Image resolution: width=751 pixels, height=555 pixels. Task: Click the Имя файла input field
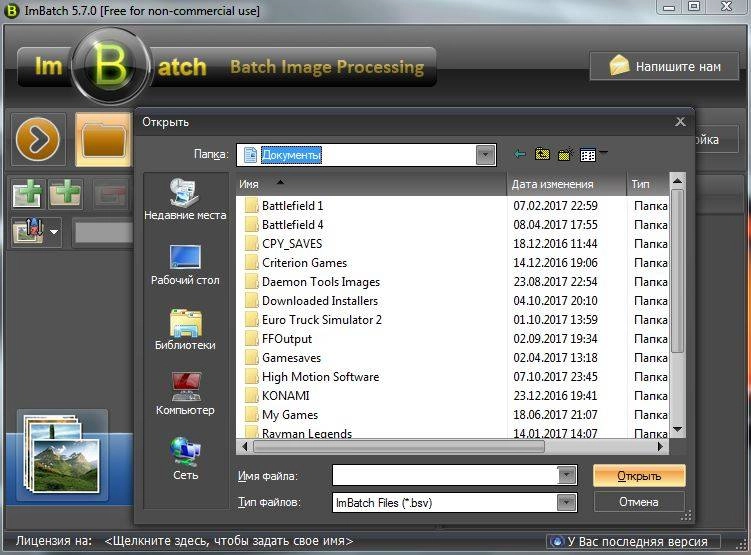click(445, 475)
